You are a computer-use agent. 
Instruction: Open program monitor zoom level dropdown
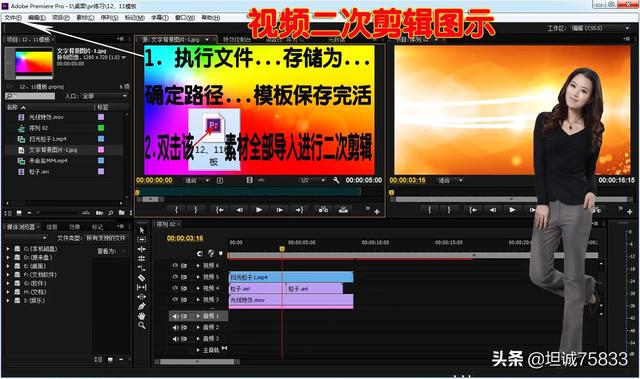point(451,180)
